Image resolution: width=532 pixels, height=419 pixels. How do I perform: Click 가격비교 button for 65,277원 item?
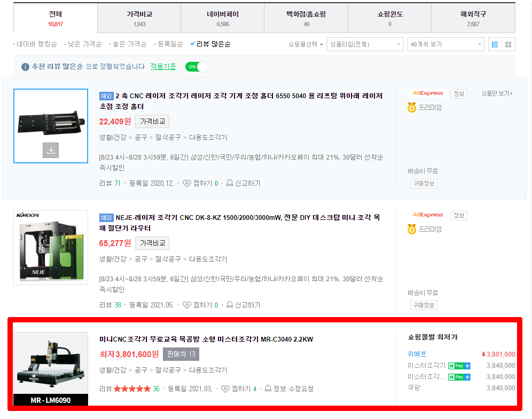click(x=152, y=243)
